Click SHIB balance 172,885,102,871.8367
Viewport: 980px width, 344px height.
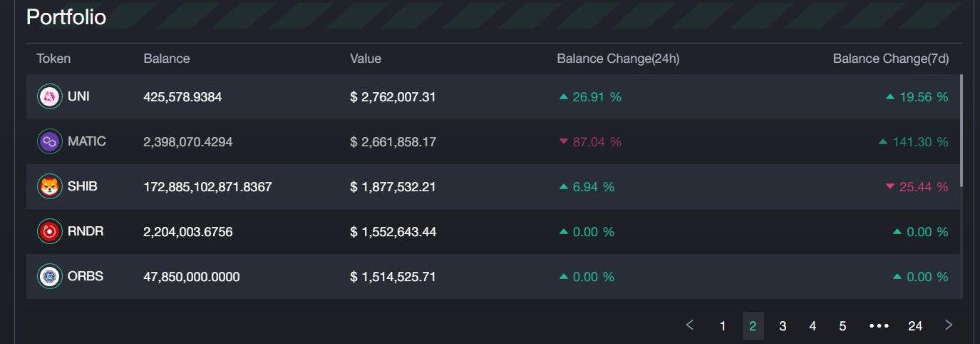[x=207, y=187]
